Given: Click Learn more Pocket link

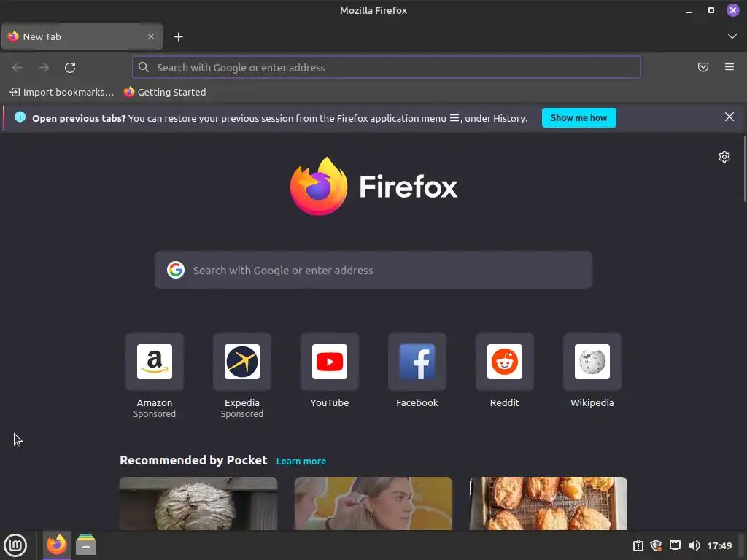Looking at the screenshot, I should tap(301, 461).
